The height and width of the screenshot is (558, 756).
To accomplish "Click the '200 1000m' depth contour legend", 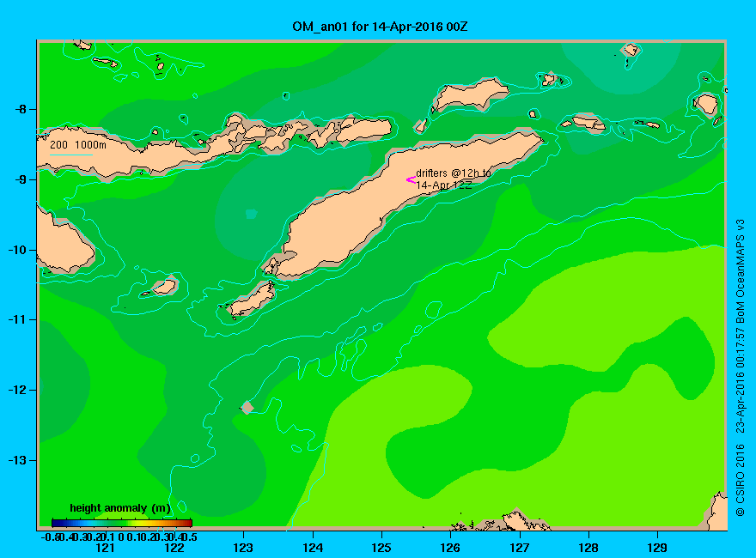I will click(x=78, y=144).
